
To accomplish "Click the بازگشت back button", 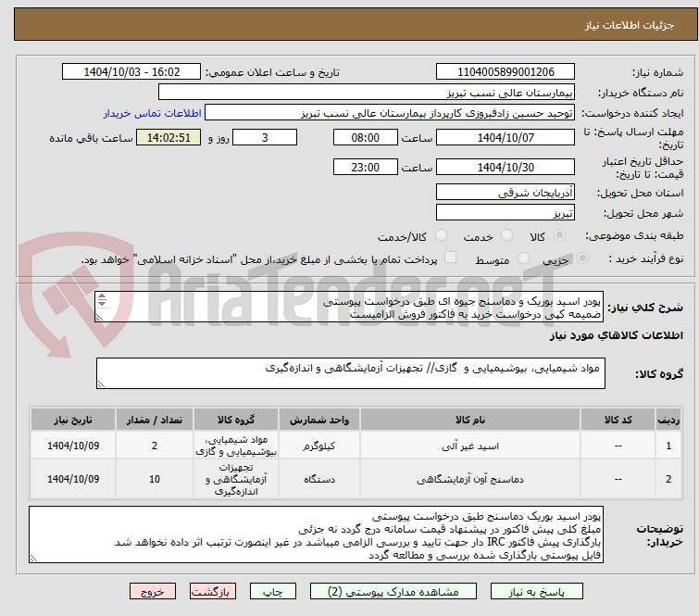I will tap(213, 592).
